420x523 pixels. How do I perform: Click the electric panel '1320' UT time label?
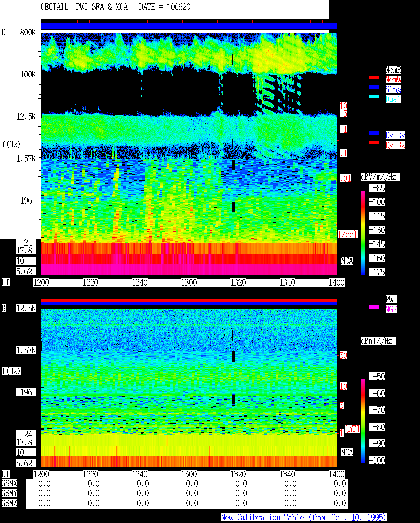238,283
